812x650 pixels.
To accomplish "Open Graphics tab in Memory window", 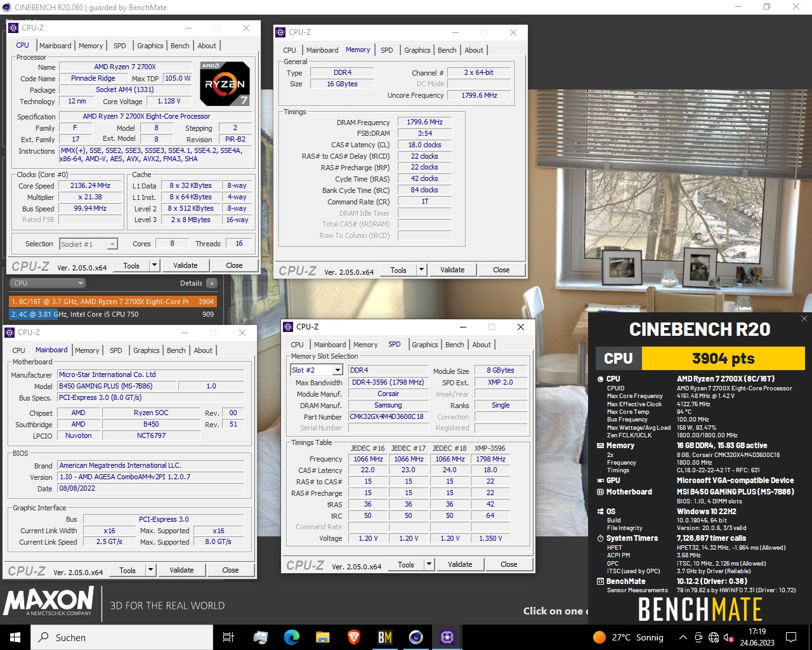I will (x=417, y=50).
